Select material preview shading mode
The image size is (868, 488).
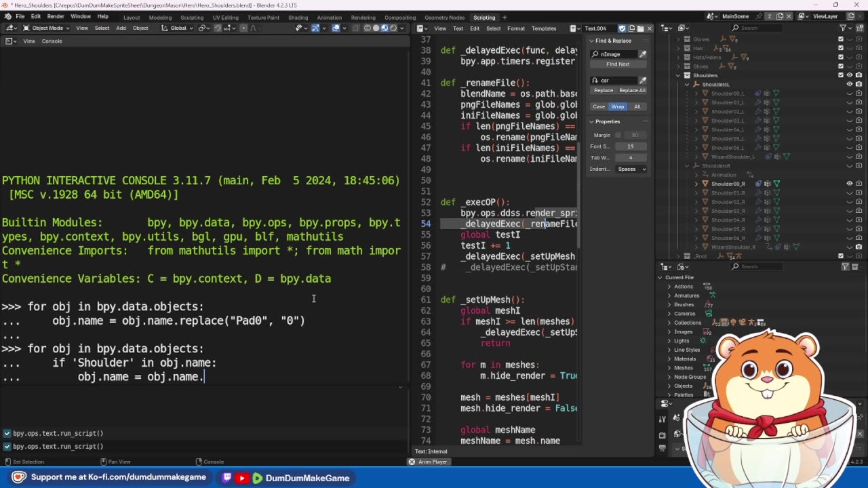384,28
